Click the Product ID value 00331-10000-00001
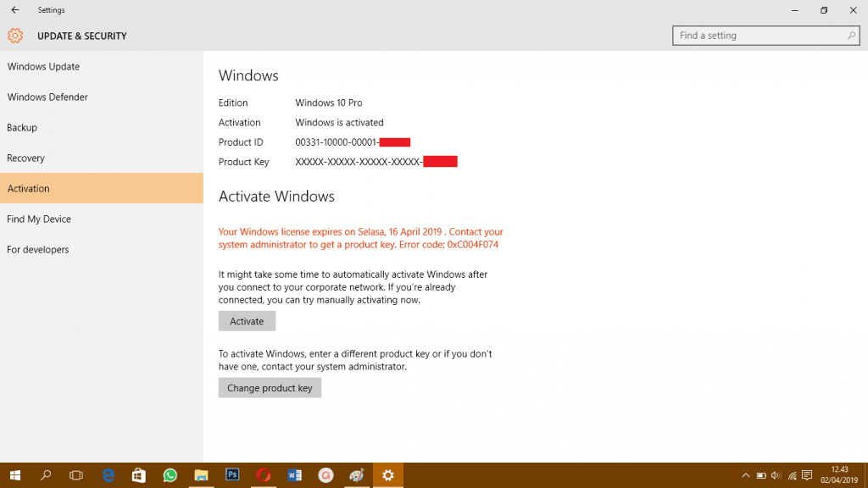 (337, 142)
